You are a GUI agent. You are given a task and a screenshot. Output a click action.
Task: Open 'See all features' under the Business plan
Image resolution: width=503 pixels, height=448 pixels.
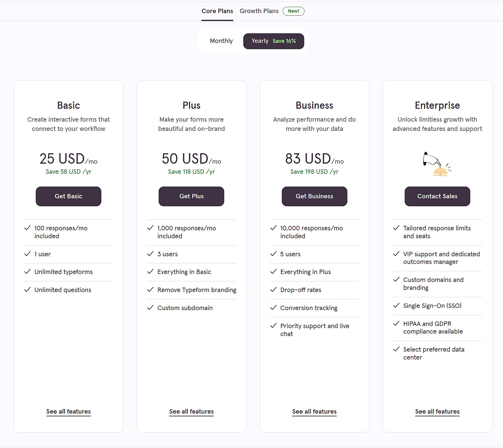314,412
